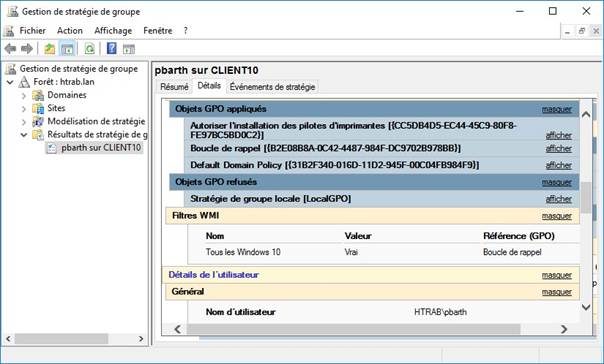This screenshot has height=364, width=604.
Task: Hide the Filtres WMI section
Action: pyautogui.click(x=557, y=216)
